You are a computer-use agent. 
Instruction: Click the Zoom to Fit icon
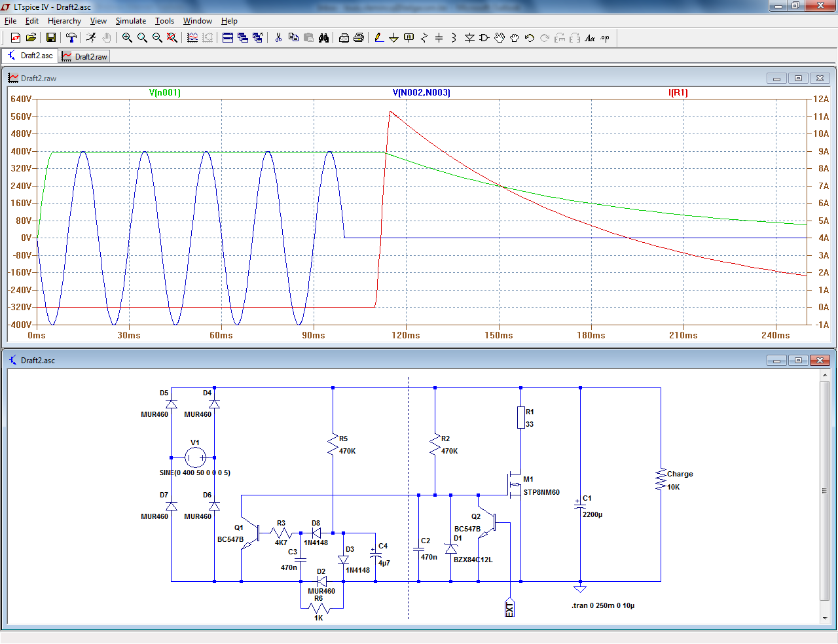coord(172,38)
